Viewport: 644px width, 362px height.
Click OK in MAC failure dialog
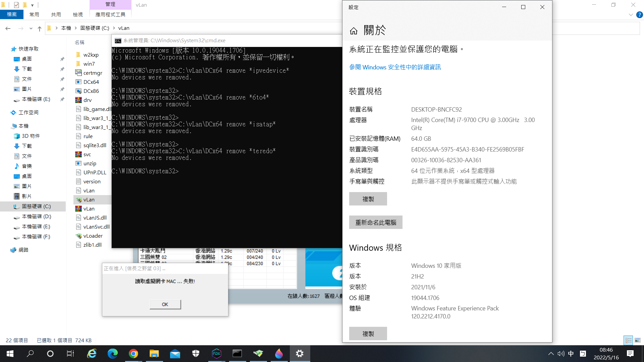(x=165, y=304)
